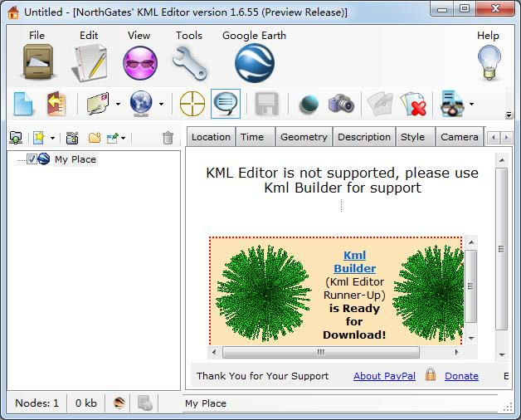The image size is (521, 420).
Task: Uncheck the My Place checkbox
Action: 32,159
